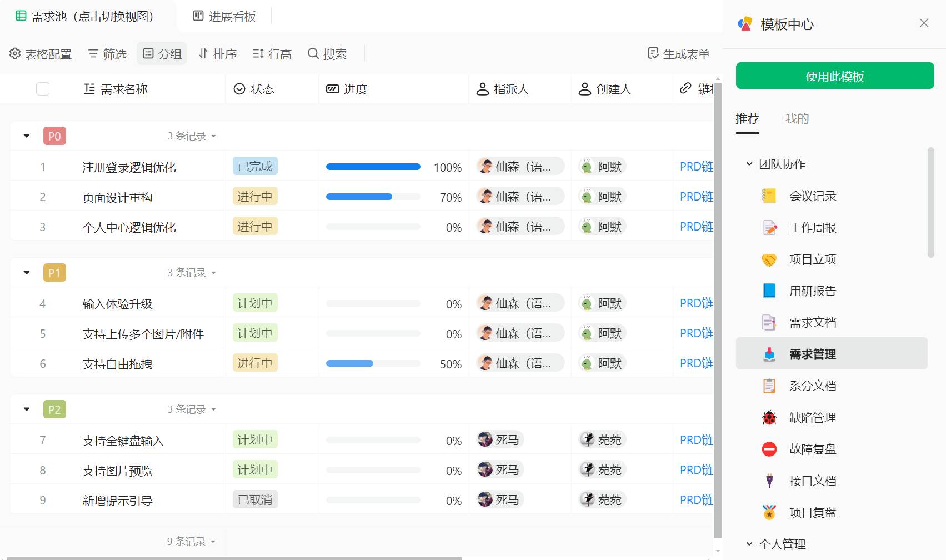Open P0 group 3 条记录 dropdown
Image resolution: width=946 pixels, height=560 pixels.
pyautogui.click(x=192, y=136)
